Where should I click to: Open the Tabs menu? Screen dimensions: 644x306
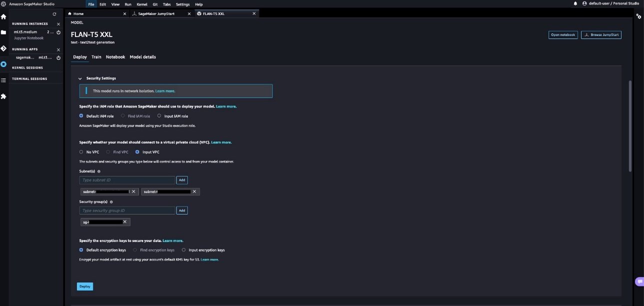167,4
